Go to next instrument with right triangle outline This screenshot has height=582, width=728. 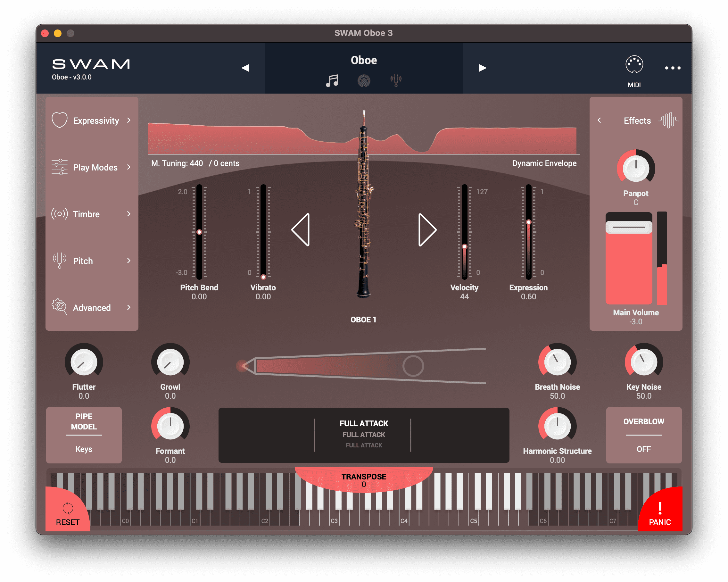click(427, 230)
